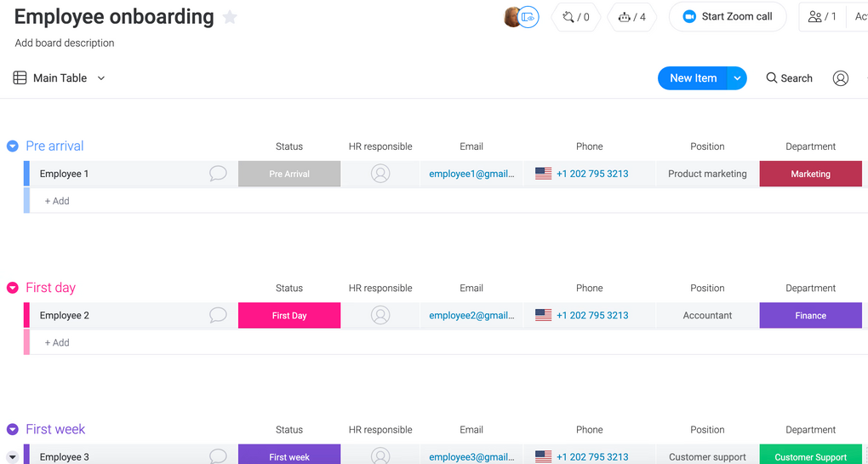Viewport: 868px width, 464px height.
Task: Open the Employee 2 item name
Action: coord(64,316)
